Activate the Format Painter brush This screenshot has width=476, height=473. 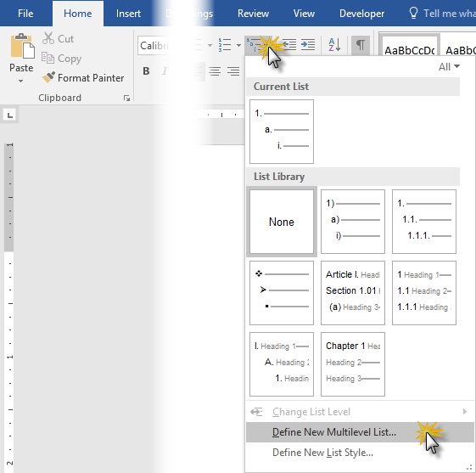point(48,77)
